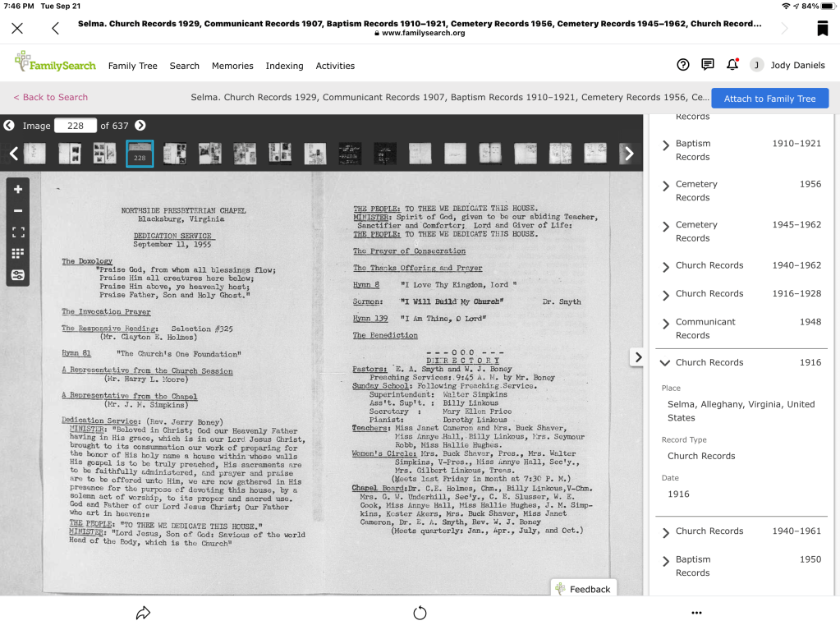
Task: Toggle full screen viewer mode
Action: tap(18, 232)
